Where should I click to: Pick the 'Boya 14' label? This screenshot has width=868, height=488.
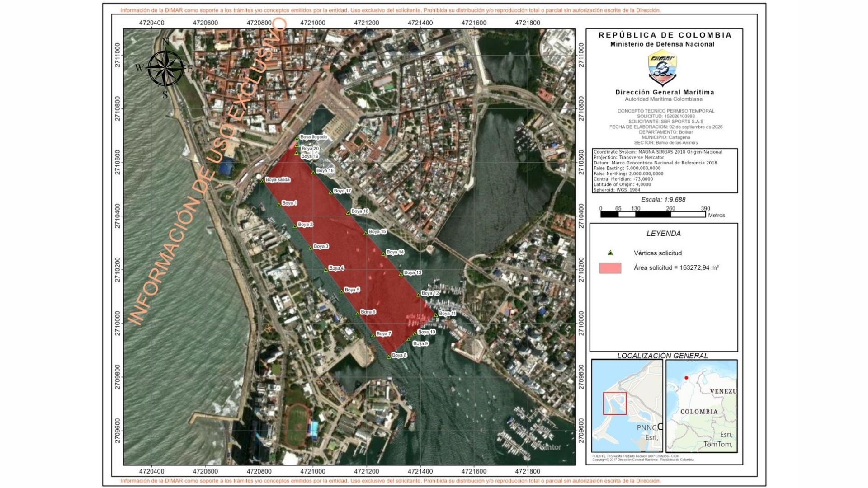[x=395, y=253]
